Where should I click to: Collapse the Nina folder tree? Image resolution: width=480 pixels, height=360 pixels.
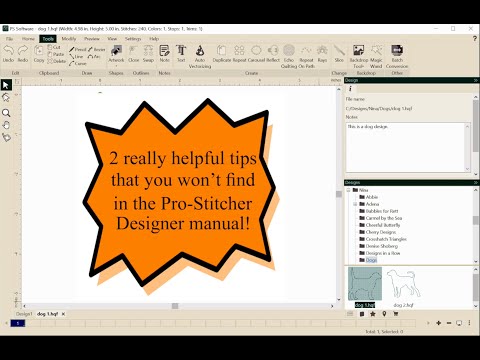pos(349,190)
